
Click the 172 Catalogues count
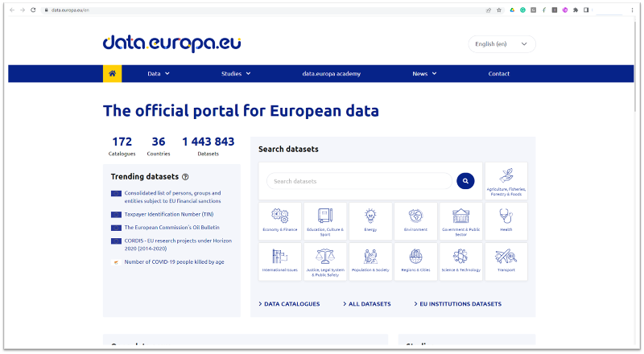point(122,146)
